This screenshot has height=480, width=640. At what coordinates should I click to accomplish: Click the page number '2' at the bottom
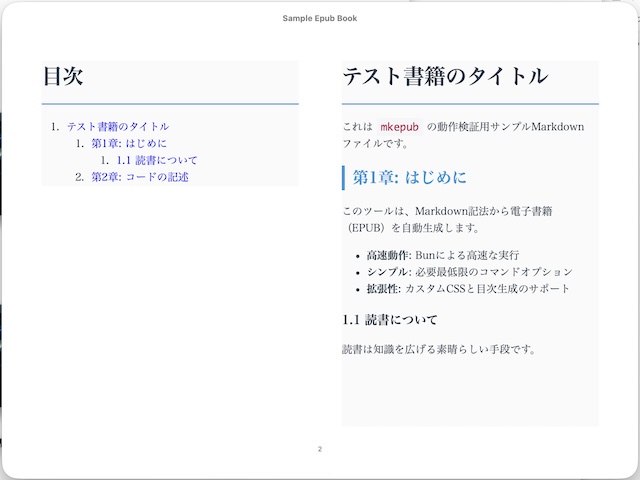[x=320, y=449]
